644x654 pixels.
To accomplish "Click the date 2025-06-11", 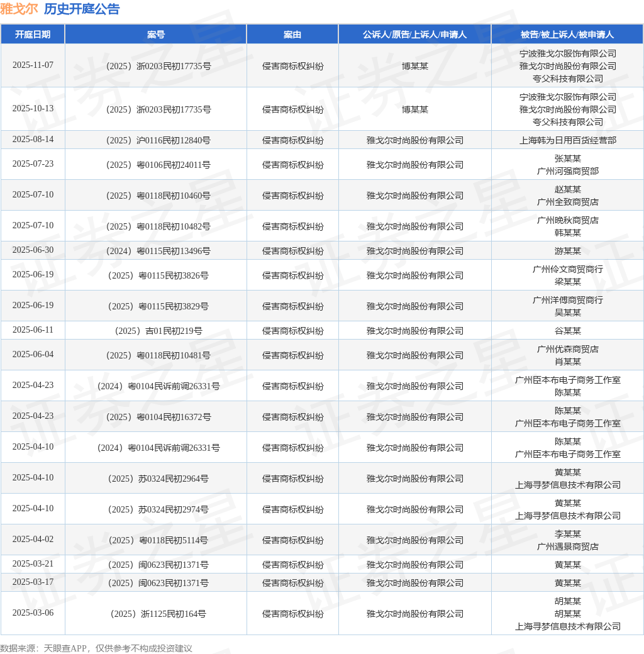I will (33, 330).
